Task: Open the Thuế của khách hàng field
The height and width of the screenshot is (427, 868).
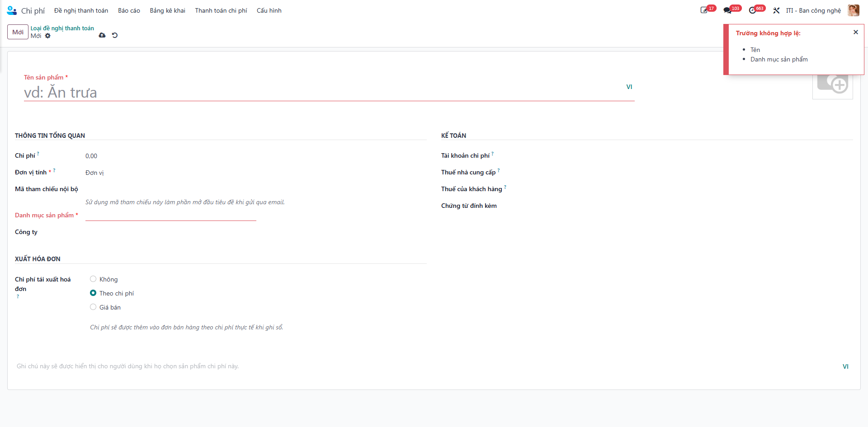Action: pos(597,189)
